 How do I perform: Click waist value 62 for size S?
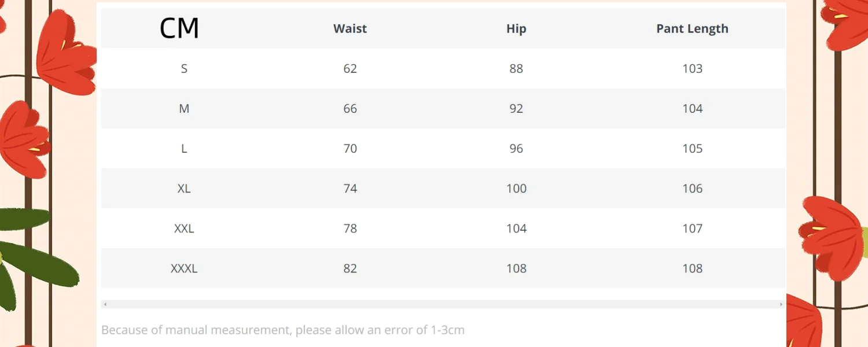[350, 69]
